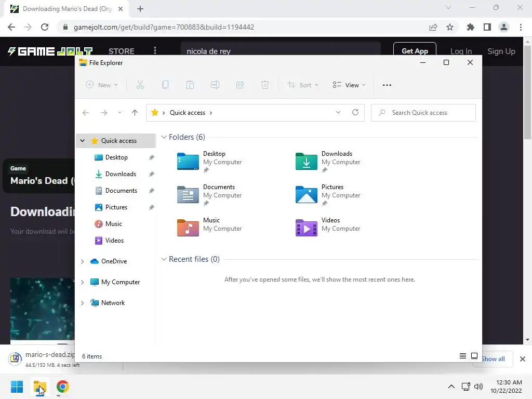Click the Search Quick access field
This screenshot has height=399, width=532.
point(423,113)
